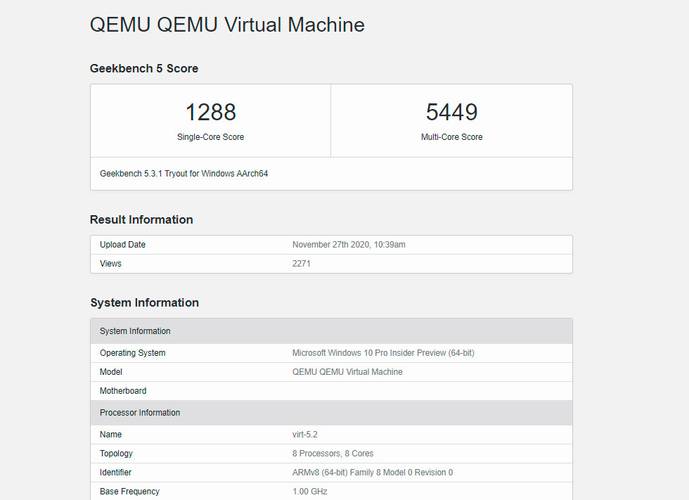Select Microsoft Windows 10 Pro Insider Preview value
This screenshot has height=500, width=689.
(383, 353)
